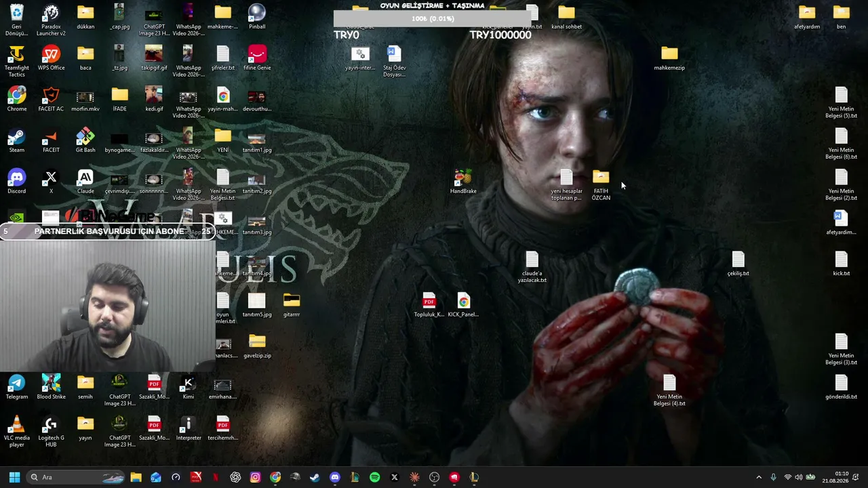Select the takipgif.gif file
The height and width of the screenshot is (488, 868).
pos(154,58)
